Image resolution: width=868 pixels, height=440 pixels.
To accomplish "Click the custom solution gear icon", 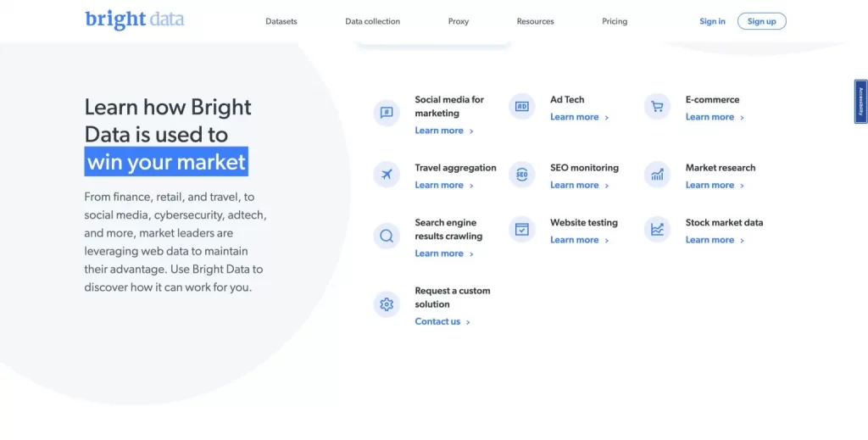I will click(387, 304).
